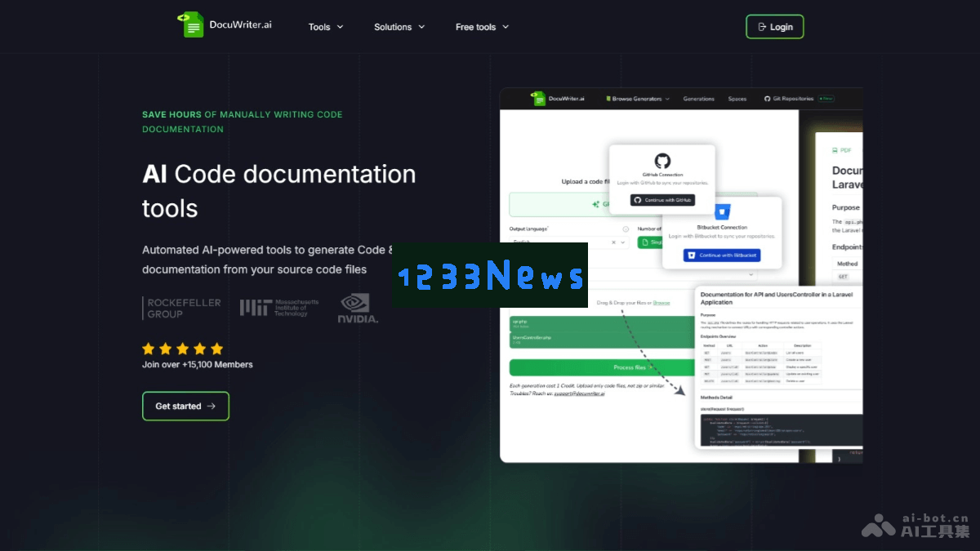Click the 'SAVE HOURS' green tagline text

[x=171, y=115]
